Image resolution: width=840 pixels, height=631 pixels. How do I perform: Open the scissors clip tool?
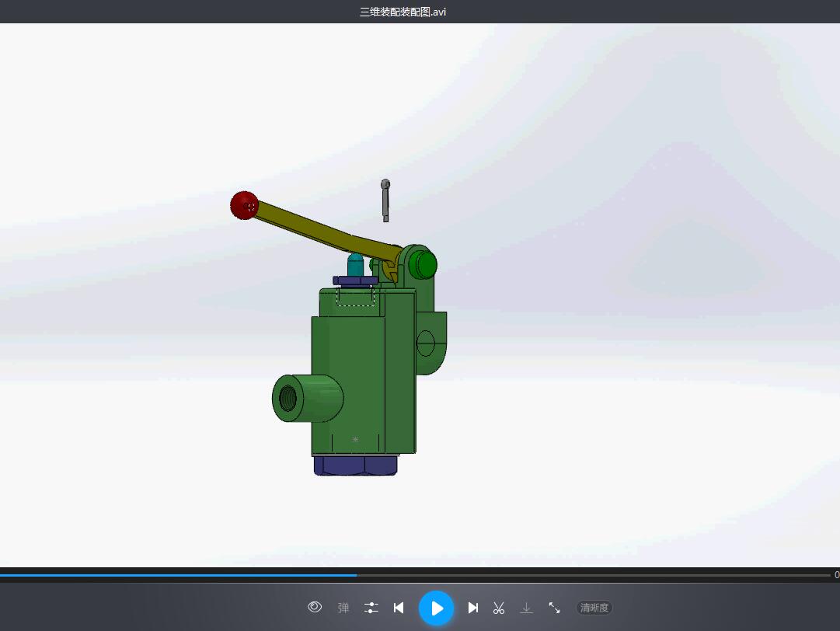499,608
